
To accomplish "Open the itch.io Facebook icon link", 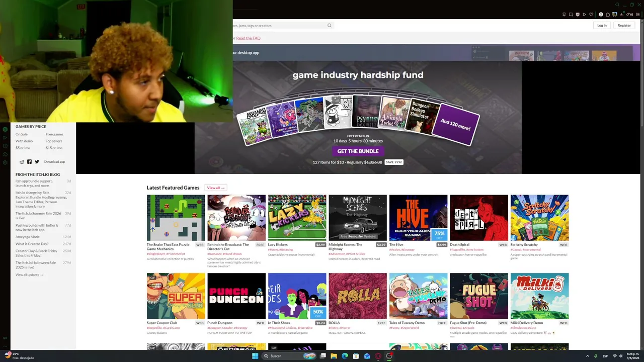I will (x=29, y=162).
